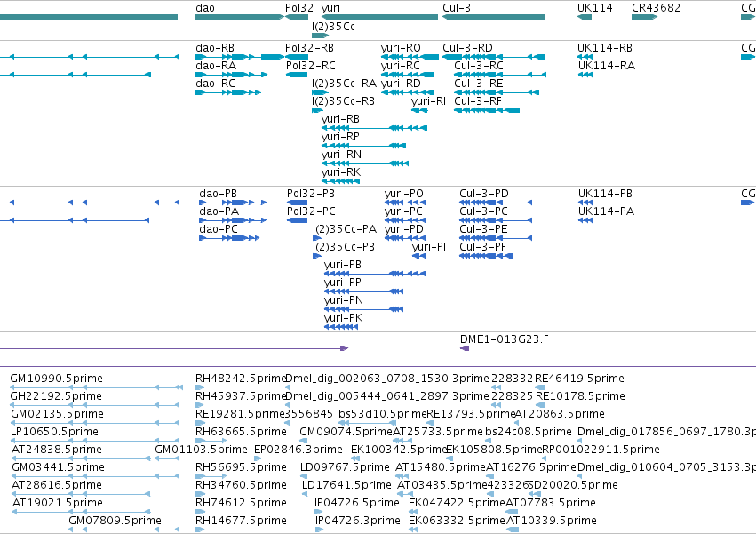Viewport: 756px width, 534px height.
Task: Select EST RH48242.5prime
Action: 241,379
